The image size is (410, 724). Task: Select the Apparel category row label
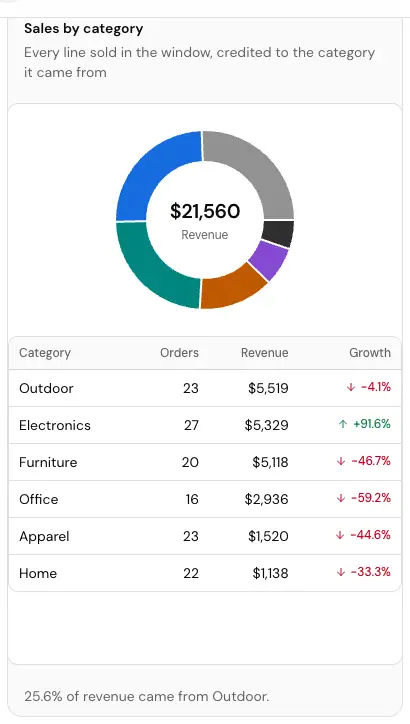tap(44, 536)
